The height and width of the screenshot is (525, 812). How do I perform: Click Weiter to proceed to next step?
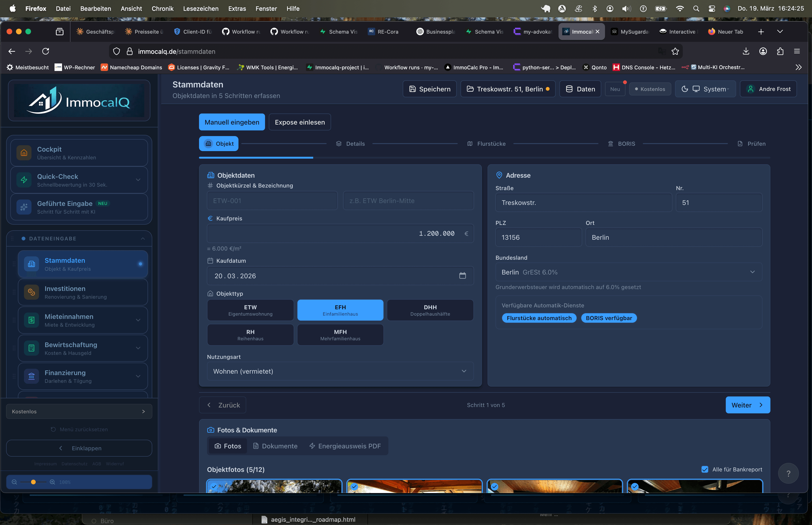point(748,405)
